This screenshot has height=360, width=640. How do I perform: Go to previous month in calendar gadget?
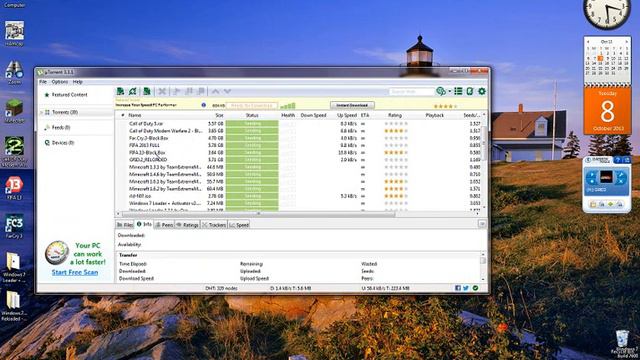click(x=588, y=41)
